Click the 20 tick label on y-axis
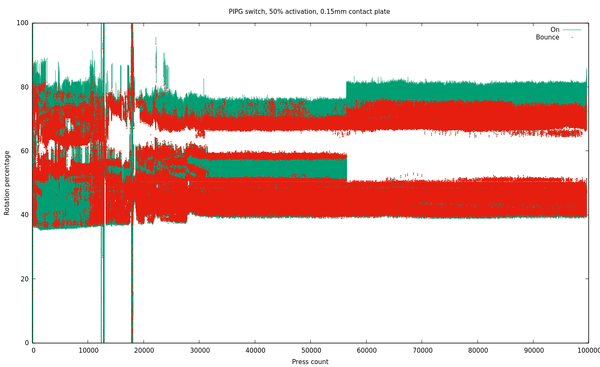Screen dimensions: 600x367 coord(24,279)
